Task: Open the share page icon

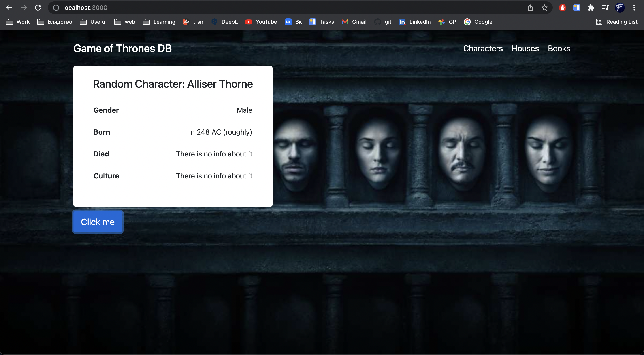Action: [x=530, y=8]
